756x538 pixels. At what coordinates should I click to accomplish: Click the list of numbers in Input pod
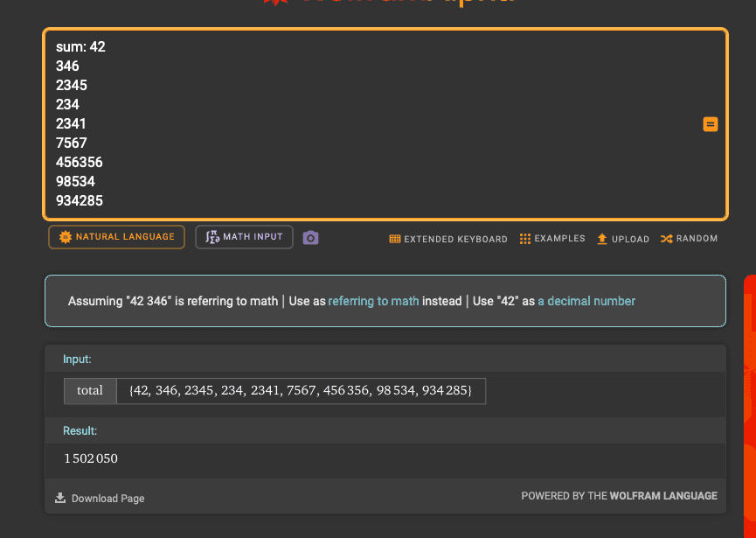click(300, 391)
